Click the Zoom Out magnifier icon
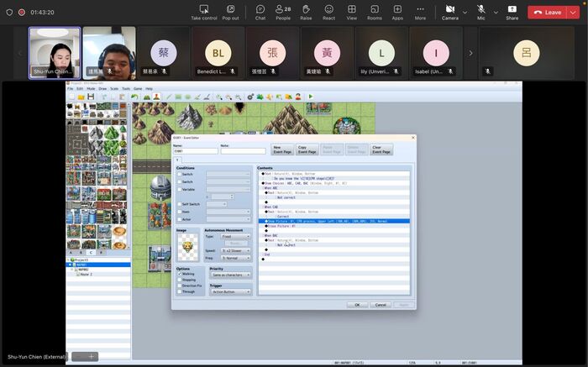Viewport: 588px width, 367px height. tap(228, 97)
